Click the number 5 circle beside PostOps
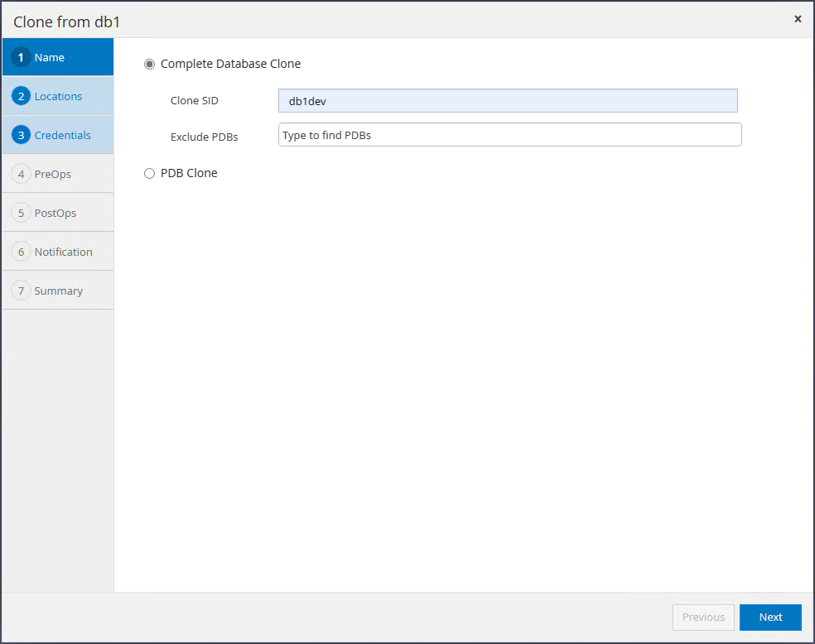 click(x=22, y=213)
